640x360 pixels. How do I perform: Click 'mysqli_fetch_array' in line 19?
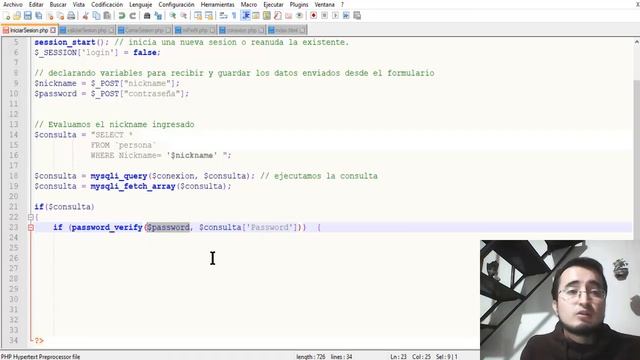tap(133, 186)
